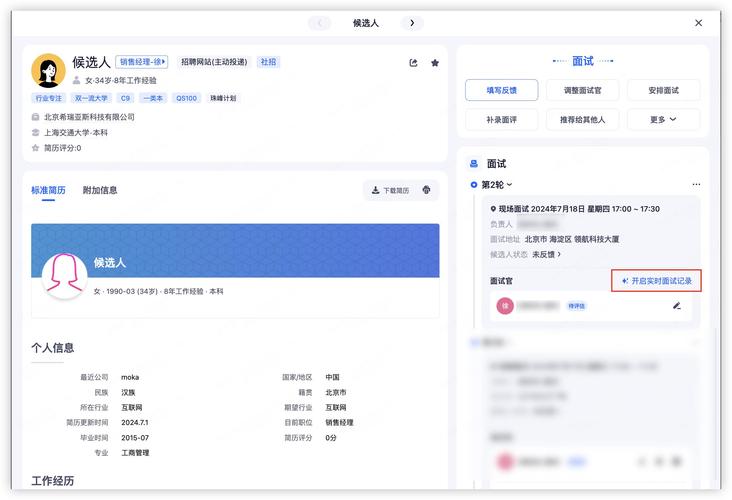This screenshot has width=732, height=500.
Task: Switch to the 附加信息 tab
Action: (100, 190)
